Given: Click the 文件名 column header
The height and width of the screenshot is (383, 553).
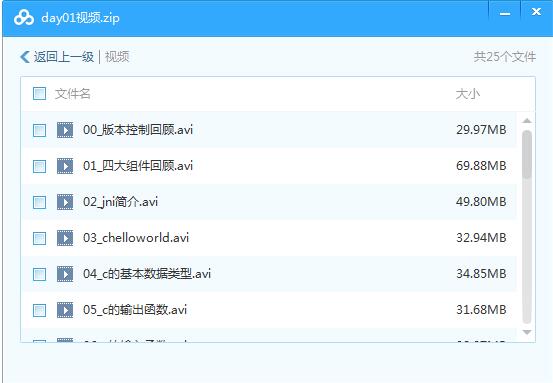Looking at the screenshot, I should point(73,94).
